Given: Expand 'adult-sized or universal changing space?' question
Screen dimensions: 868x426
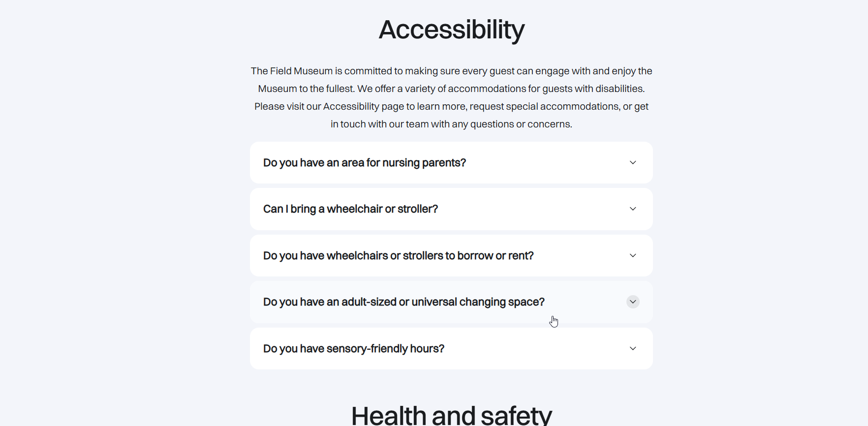Looking at the screenshot, I should [403, 302].
